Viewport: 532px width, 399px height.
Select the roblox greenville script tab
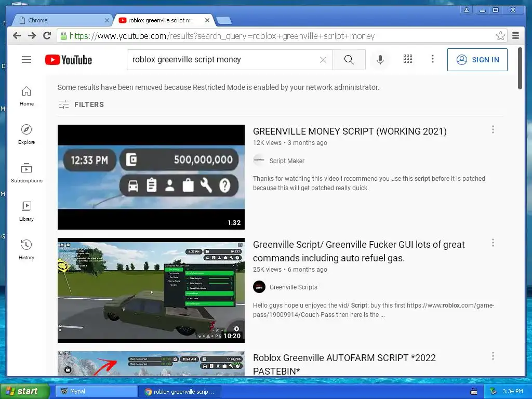[x=159, y=20]
